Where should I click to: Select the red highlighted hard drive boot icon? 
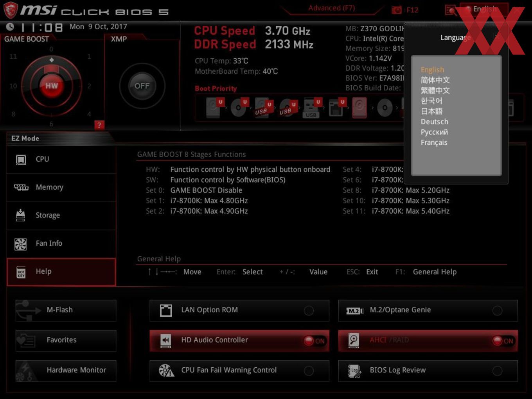click(x=359, y=108)
